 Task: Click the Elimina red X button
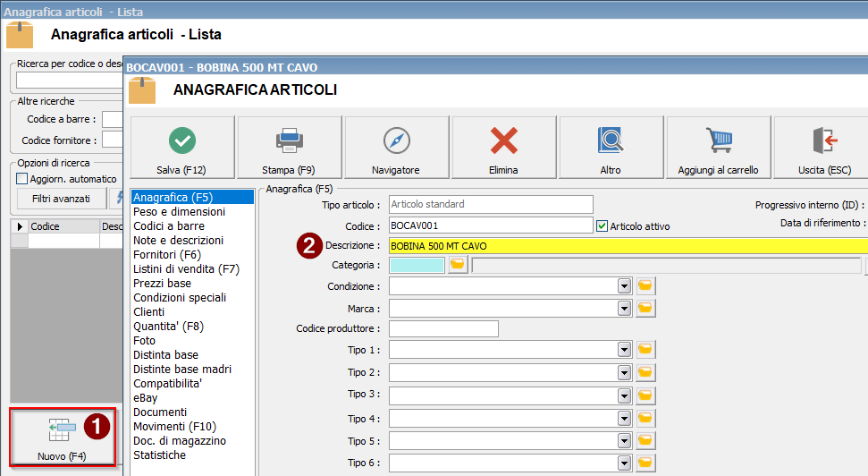click(504, 148)
